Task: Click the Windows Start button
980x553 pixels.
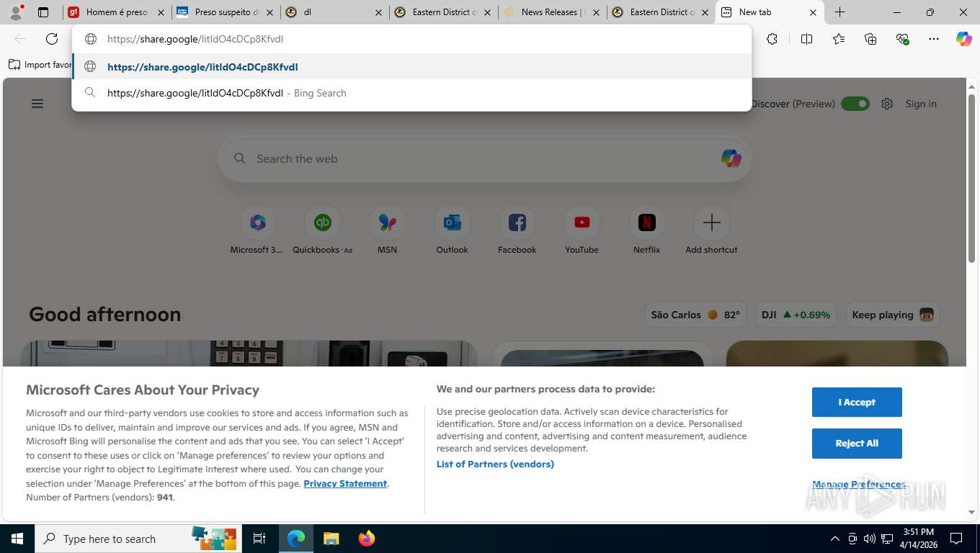Action: (17, 539)
